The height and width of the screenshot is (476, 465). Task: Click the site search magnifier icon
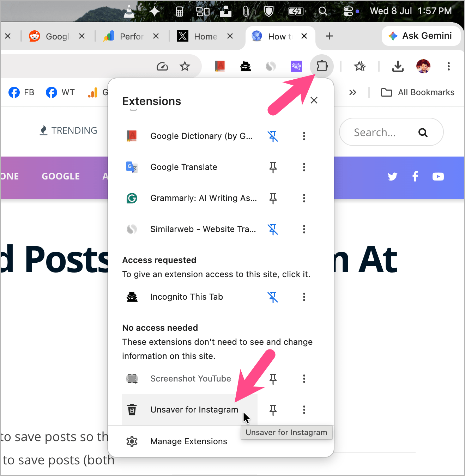423,133
